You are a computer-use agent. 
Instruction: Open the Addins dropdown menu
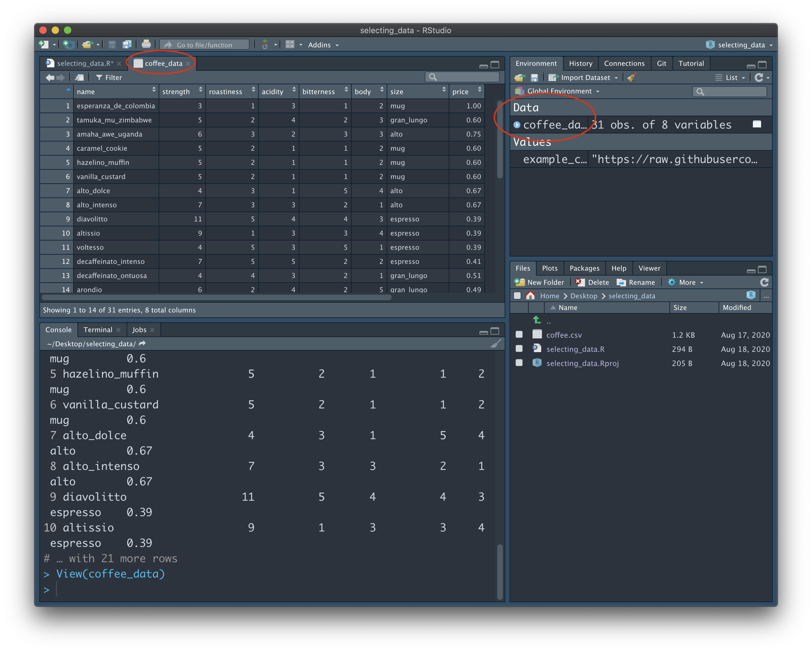(x=324, y=45)
